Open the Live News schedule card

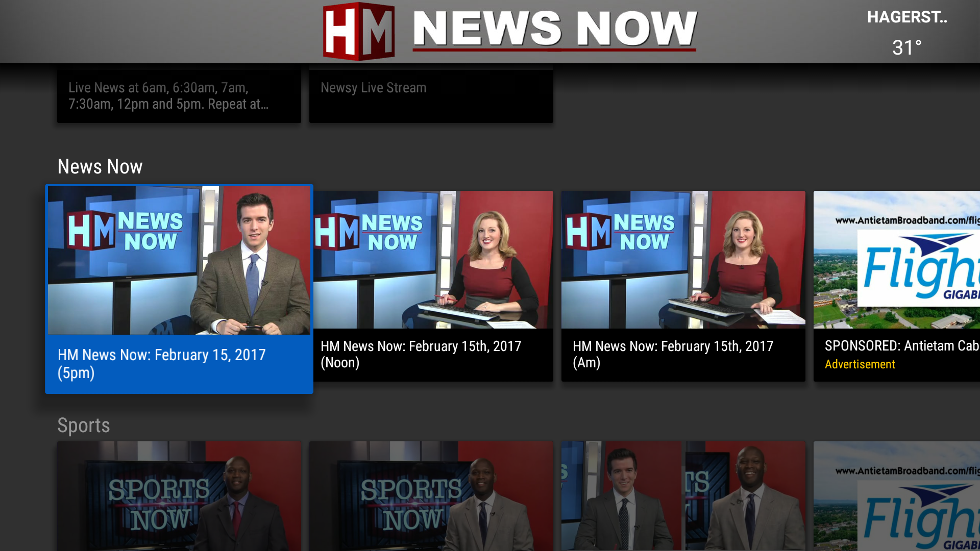pyautogui.click(x=179, y=96)
